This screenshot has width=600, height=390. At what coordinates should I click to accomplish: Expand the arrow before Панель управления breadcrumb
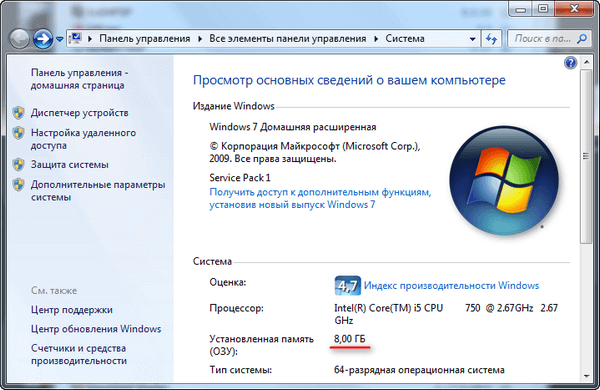90,39
